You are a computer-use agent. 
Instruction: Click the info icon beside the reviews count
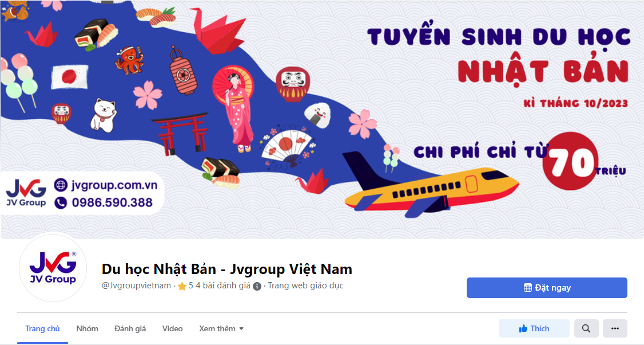[x=257, y=286]
